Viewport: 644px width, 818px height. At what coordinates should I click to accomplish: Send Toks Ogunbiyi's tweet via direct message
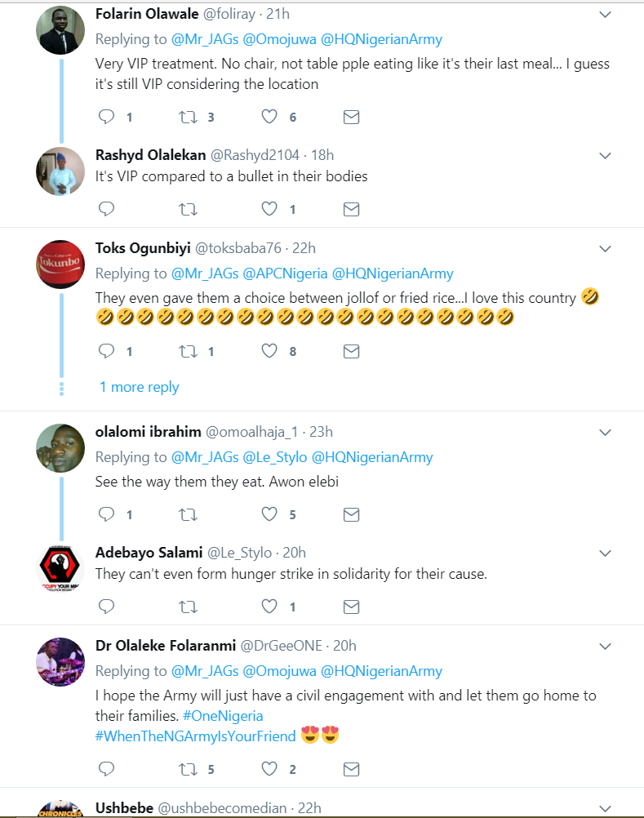click(x=351, y=351)
